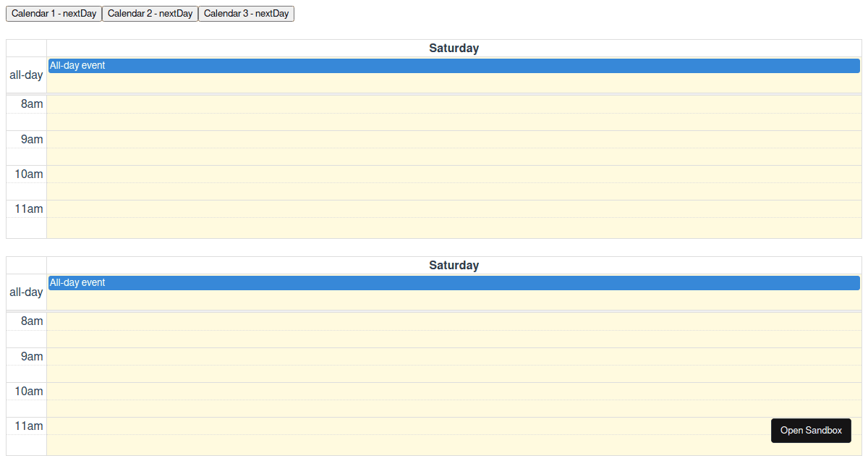Open Sandbox from the overlay button

811,430
